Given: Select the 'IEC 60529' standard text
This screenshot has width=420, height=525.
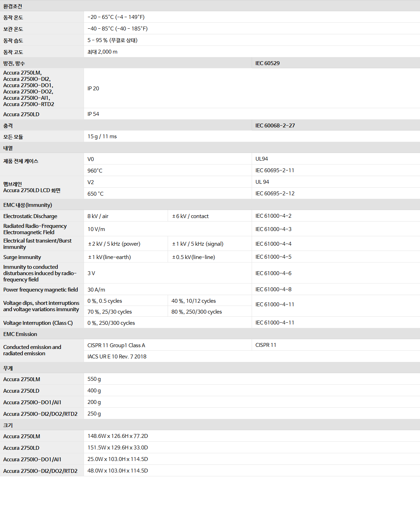Looking at the screenshot, I should 267,63.
